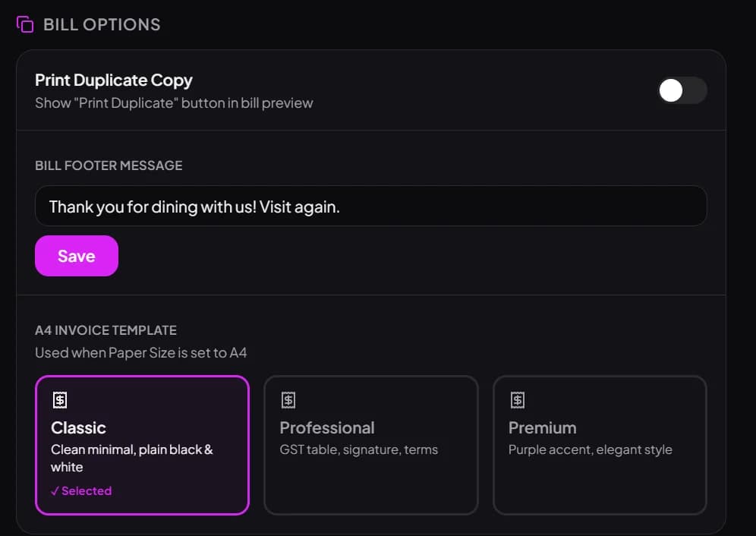
Task: Save the bill footer message
Action: 77,256
